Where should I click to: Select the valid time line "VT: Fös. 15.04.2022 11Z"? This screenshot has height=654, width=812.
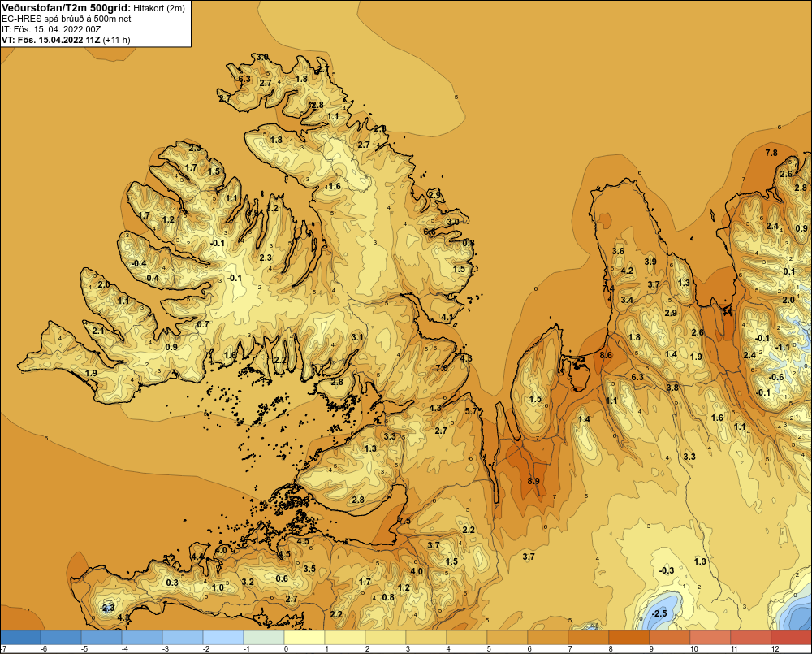click(x=51, y=40)
